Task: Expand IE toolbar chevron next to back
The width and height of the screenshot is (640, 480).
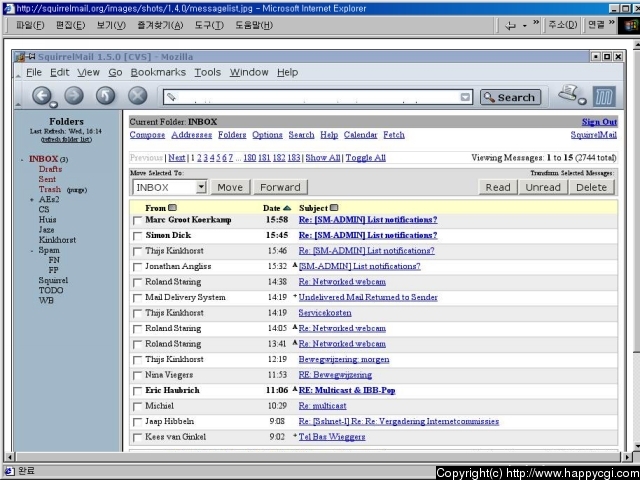Action: pos(536,22)
